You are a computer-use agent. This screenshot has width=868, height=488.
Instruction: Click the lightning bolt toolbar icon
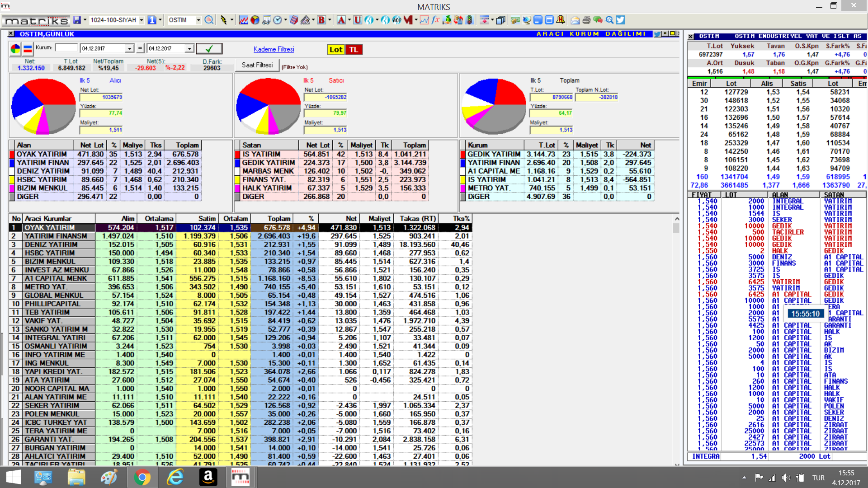(224, 20)
